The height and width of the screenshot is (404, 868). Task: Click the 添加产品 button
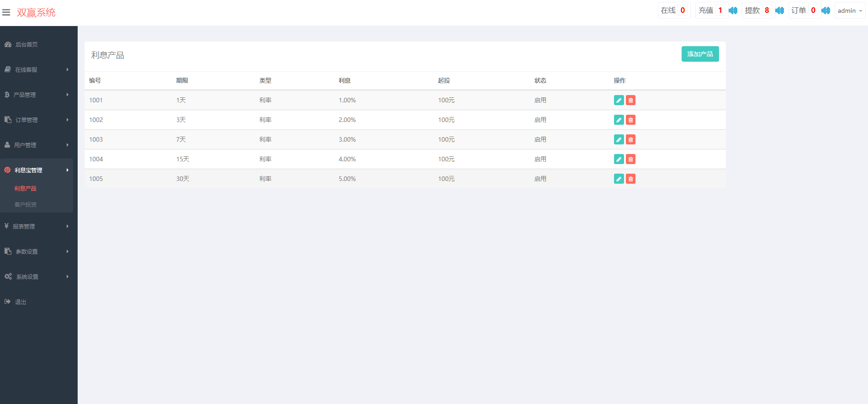700,54
